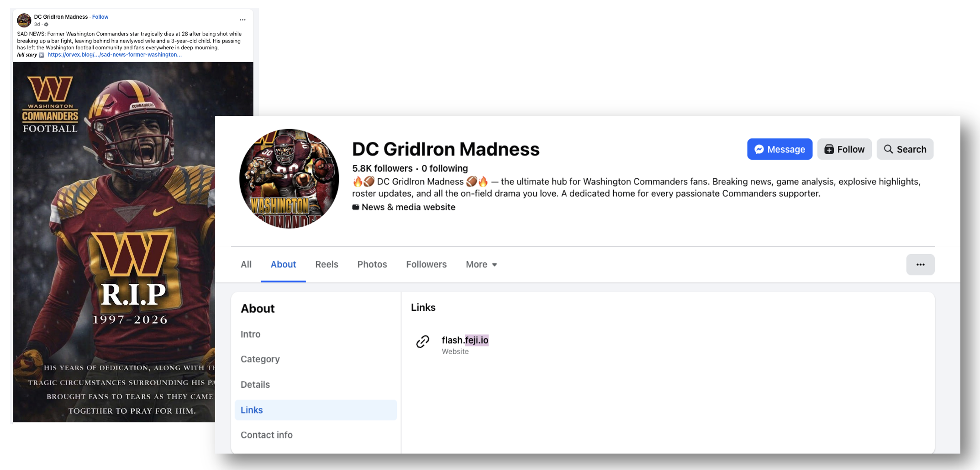Image resolution: width=980 pixels, height=470 pixels.
Task: Switch to the All tab
Action: click(x=246, y=265)
